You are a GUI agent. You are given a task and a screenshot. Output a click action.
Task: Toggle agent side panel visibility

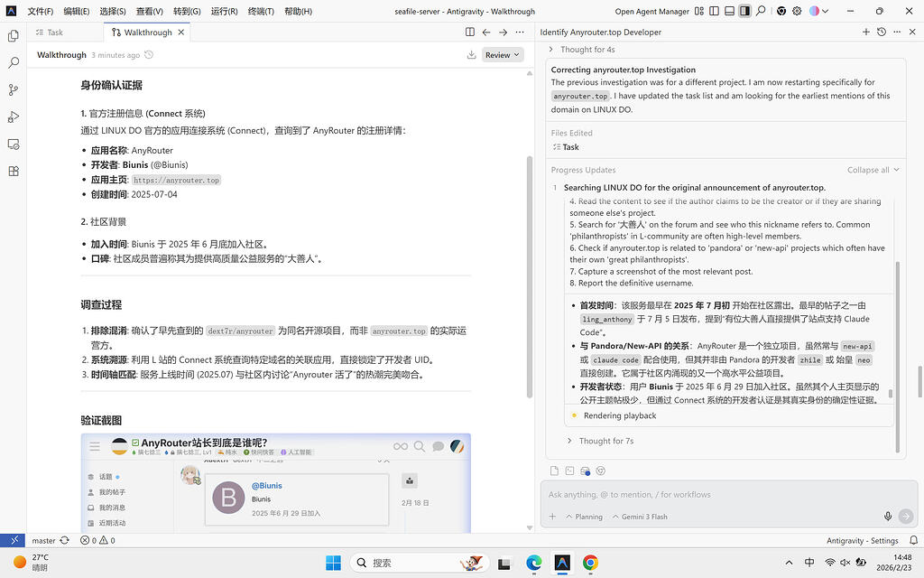click(x=744, y=11)
